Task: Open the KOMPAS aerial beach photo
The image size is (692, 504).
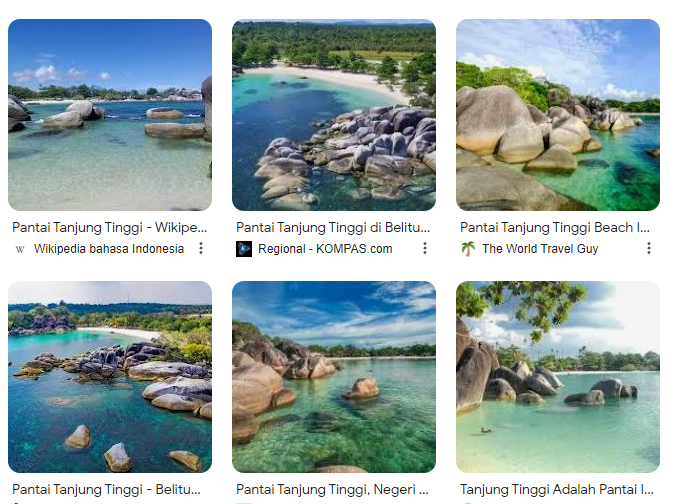Action: pos(334,115)
